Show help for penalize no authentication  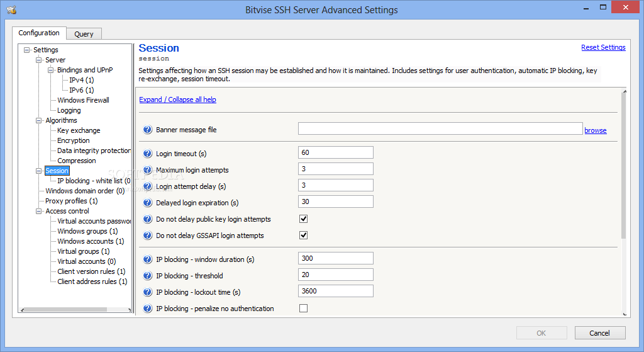pos(147,309)
